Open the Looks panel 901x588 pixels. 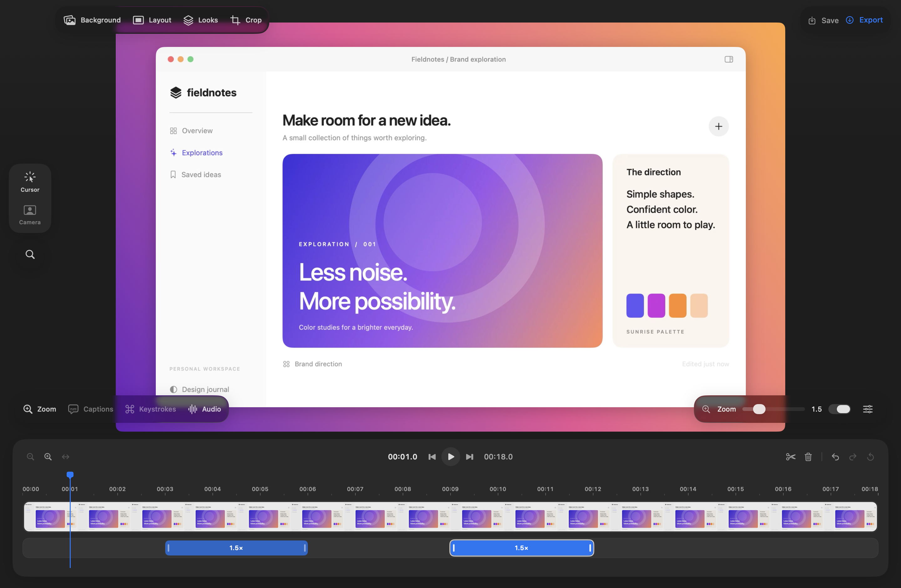[201, 20]
